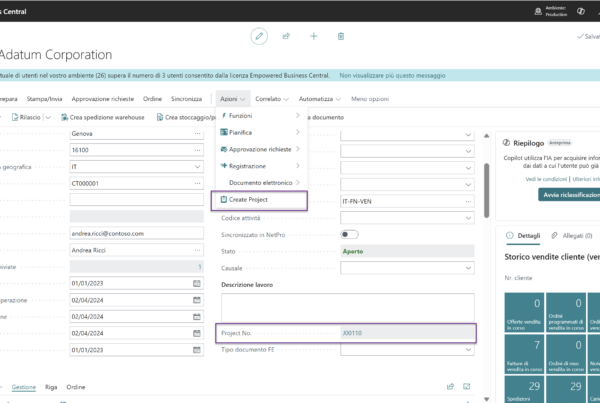Click the plus icon to create new
The width and height of the screenshot is (600, 403).
click(x=313, y=36)
